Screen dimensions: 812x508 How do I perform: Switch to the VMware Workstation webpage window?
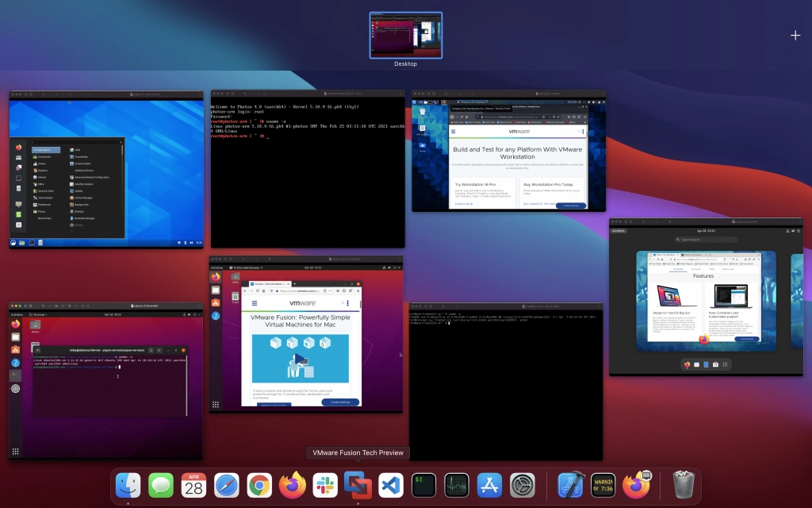coord(509,151)
